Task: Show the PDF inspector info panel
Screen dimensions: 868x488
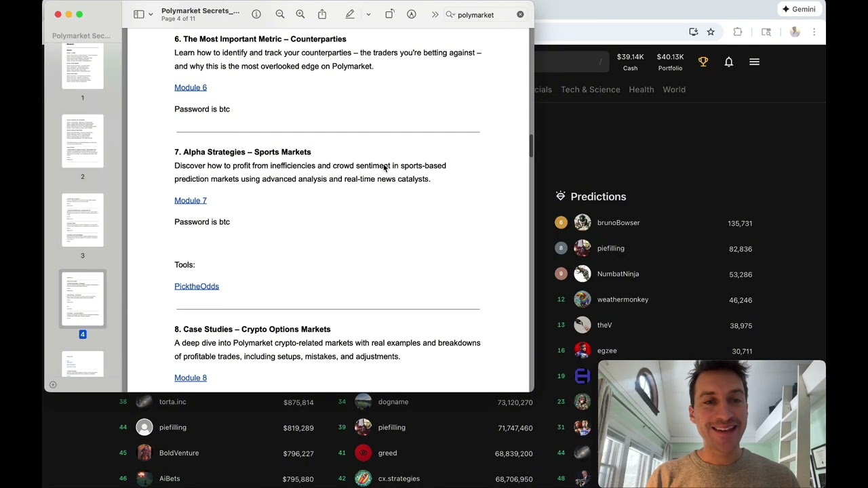Action: [256, 14]
